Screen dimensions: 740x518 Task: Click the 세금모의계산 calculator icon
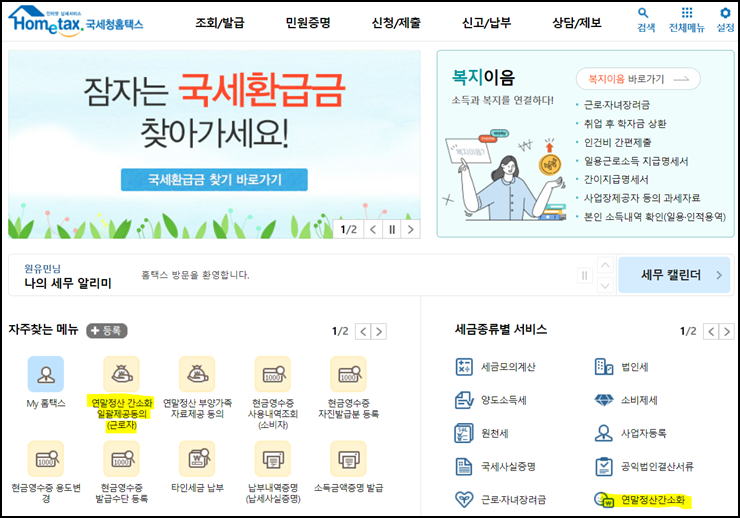pos(464,367)
